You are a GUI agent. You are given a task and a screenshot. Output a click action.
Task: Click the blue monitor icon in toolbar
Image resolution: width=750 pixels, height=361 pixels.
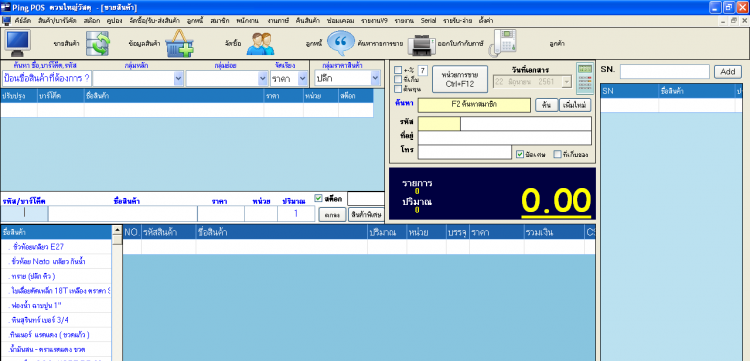(18, 43)
